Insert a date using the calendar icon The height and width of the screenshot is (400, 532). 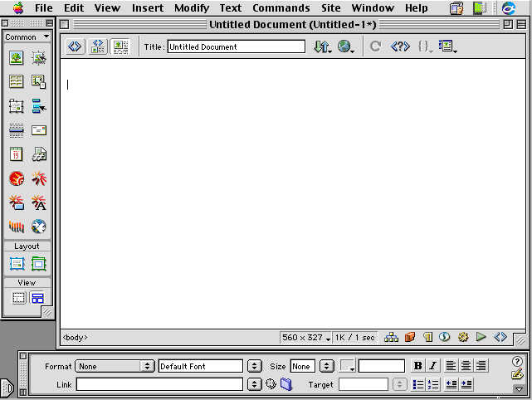click(x=16, y=154)
